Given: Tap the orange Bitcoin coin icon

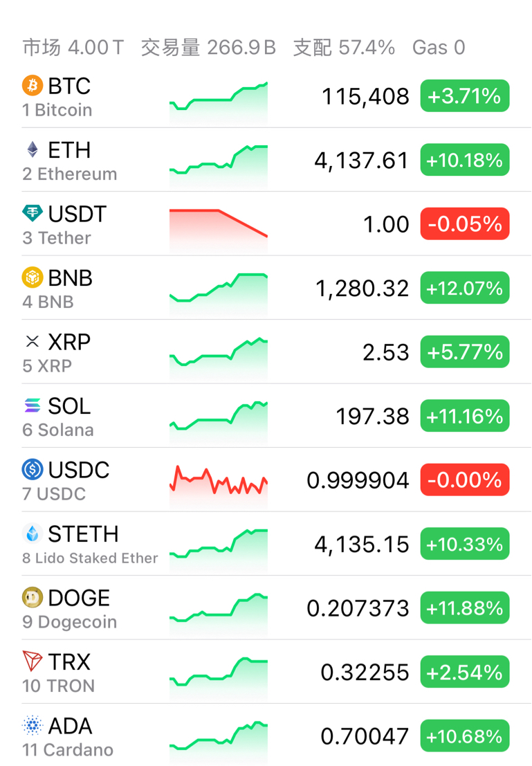Looking at the screenshot, I should (33, 86).
